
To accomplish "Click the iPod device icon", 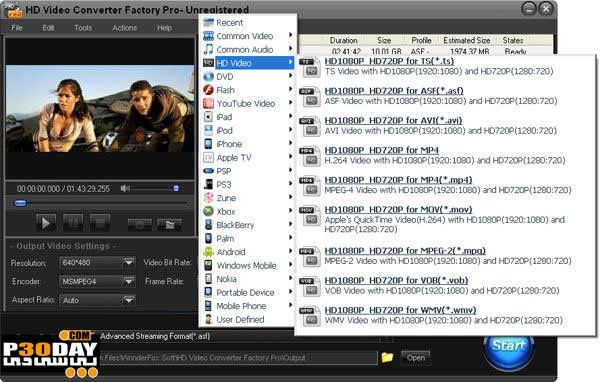I will (x=208, y=131).
